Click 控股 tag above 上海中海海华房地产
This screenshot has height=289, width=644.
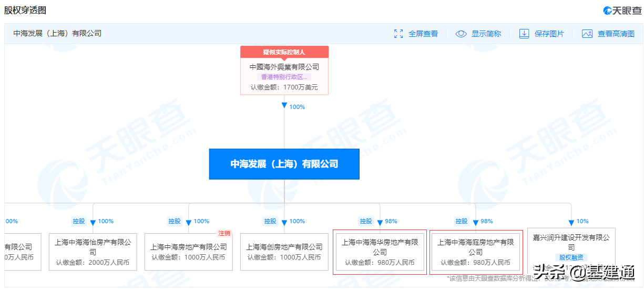(x=366, y=221)
